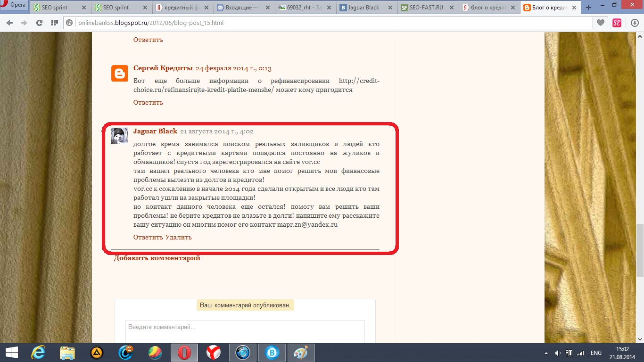Open the multicolored ball taskbar icon
644x362 pixels.
[155, 353]
